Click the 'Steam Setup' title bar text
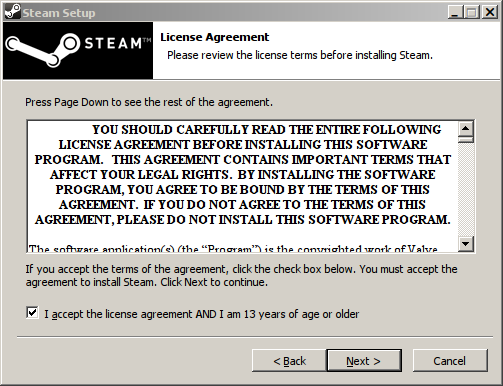 pos(59,13)
